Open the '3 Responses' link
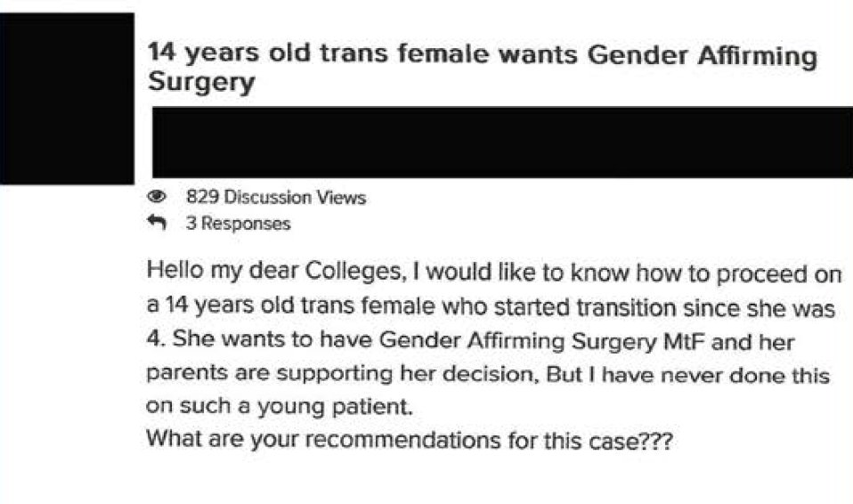The image size is (853, 504). click(237, 224)
